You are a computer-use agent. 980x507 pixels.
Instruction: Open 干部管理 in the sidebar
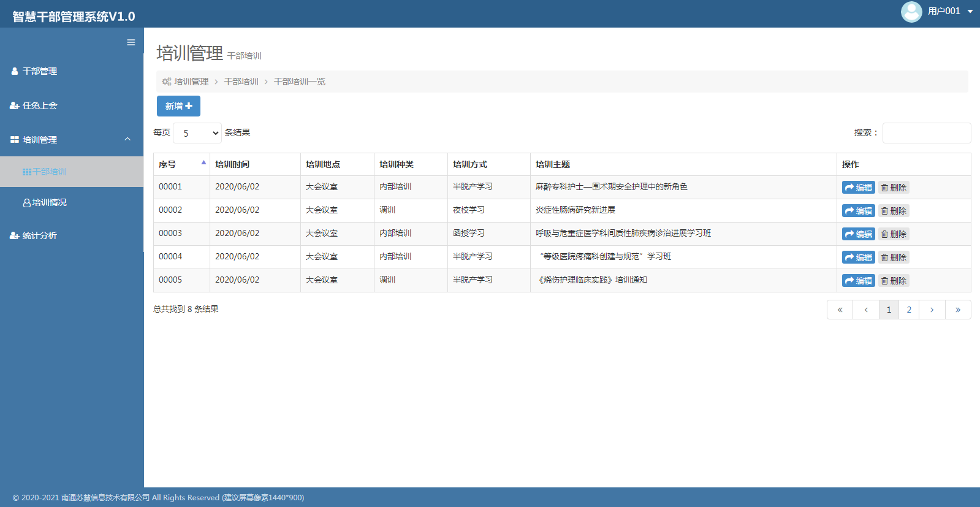(40, 71)
